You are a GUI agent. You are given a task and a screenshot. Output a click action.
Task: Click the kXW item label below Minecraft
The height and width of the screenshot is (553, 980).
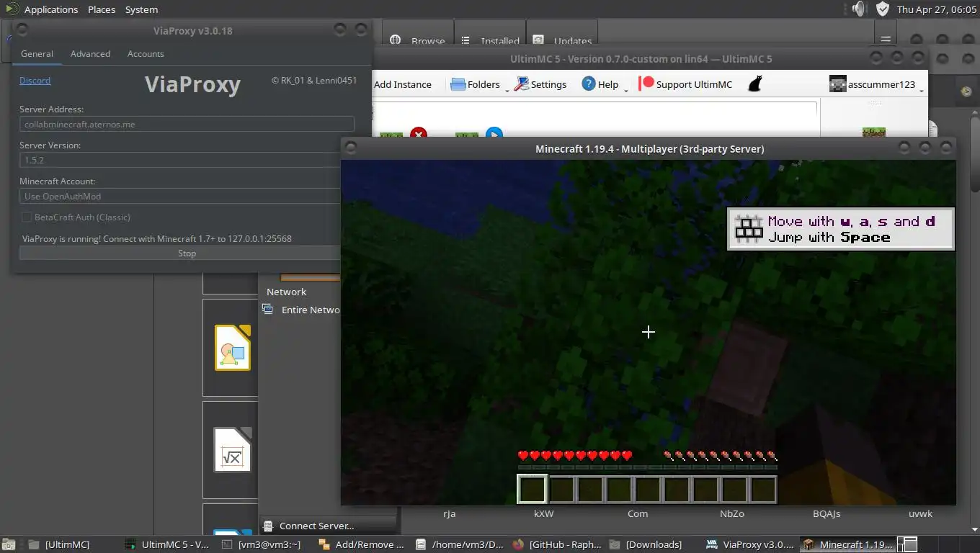click(543, 513)
